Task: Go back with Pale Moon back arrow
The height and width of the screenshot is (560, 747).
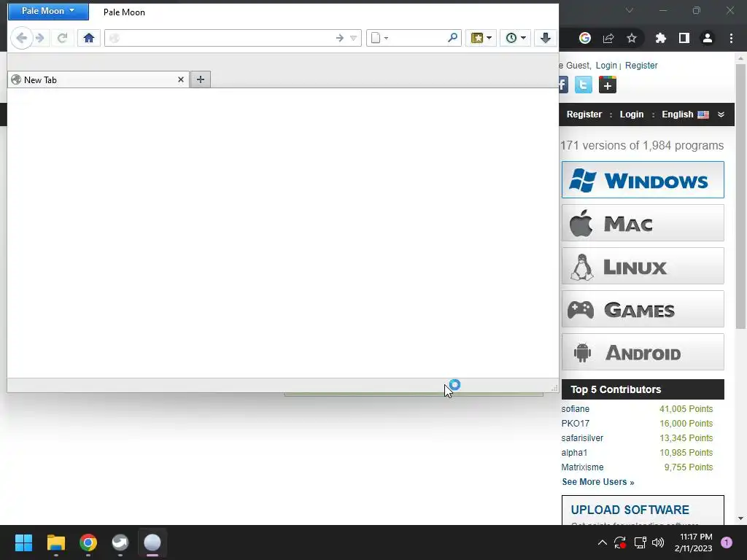Action: 21,38
